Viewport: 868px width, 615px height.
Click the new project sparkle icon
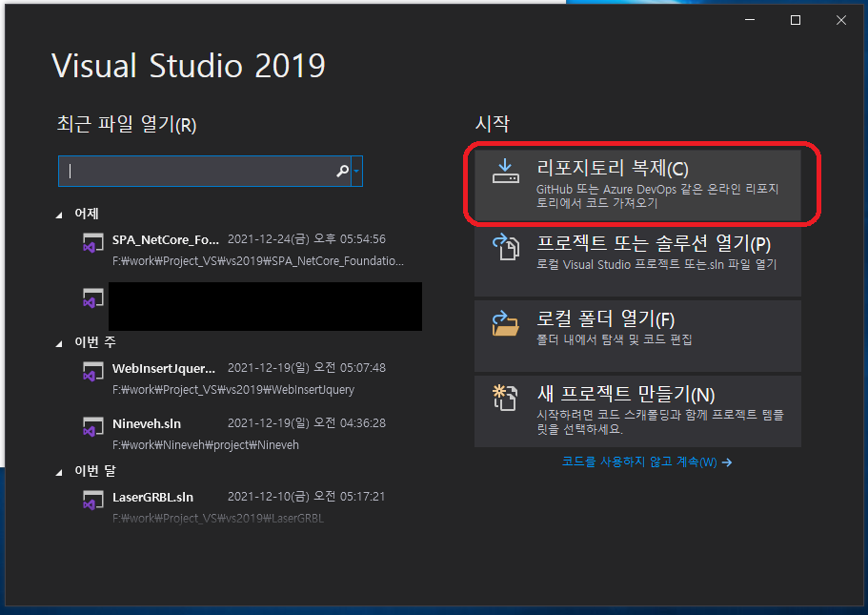505,398
